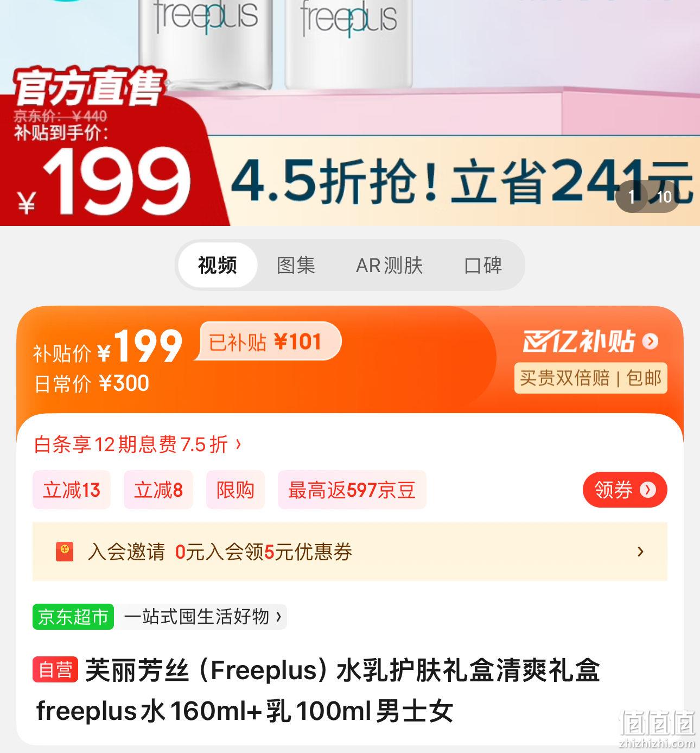Viewport: 700px width, 753px height.
Task: Tap the 自营 badge before product title
Action: tap(56, 669)
